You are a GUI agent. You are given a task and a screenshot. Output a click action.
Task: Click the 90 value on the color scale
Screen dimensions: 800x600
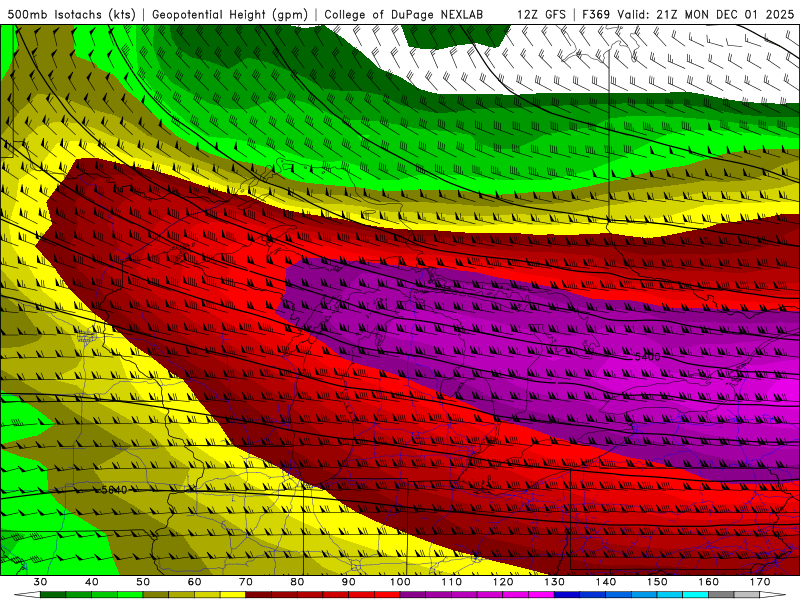coord(348,582)
